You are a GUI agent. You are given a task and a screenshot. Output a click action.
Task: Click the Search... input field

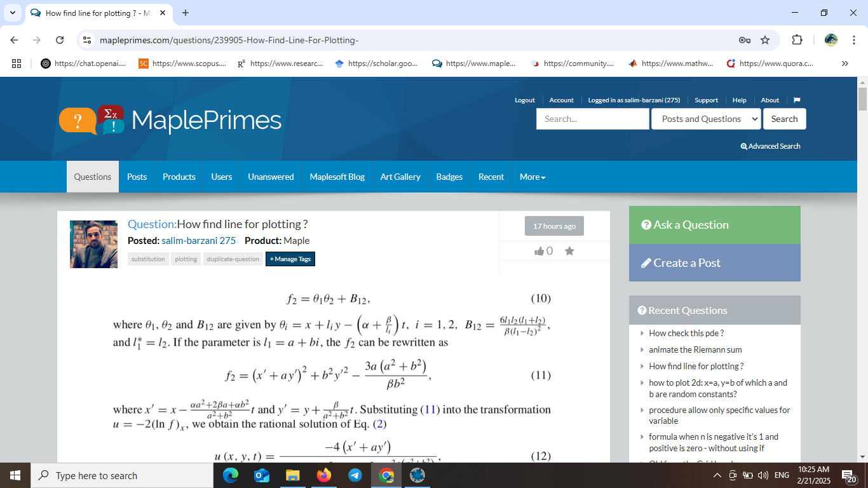coord(593,119)
